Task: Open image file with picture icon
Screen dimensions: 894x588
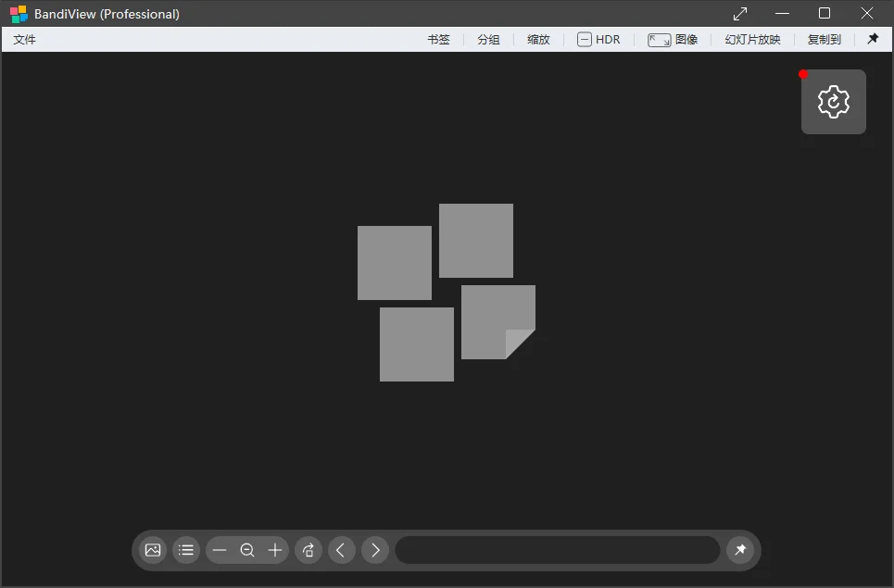Action: 153,550
